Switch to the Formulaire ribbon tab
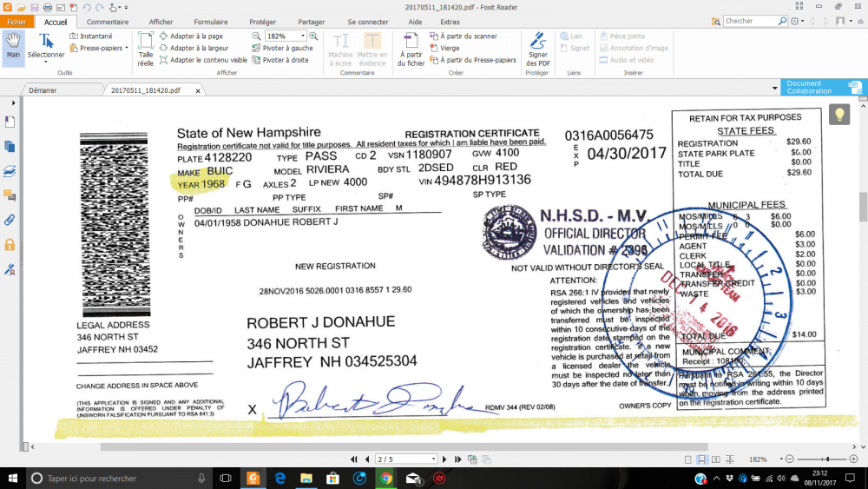 [210, 23]
